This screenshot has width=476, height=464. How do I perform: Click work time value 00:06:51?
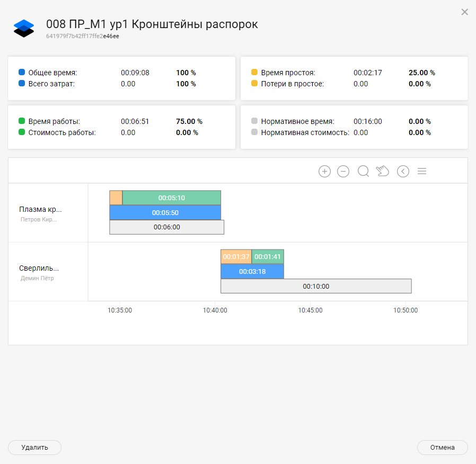(x=135, y=122)
